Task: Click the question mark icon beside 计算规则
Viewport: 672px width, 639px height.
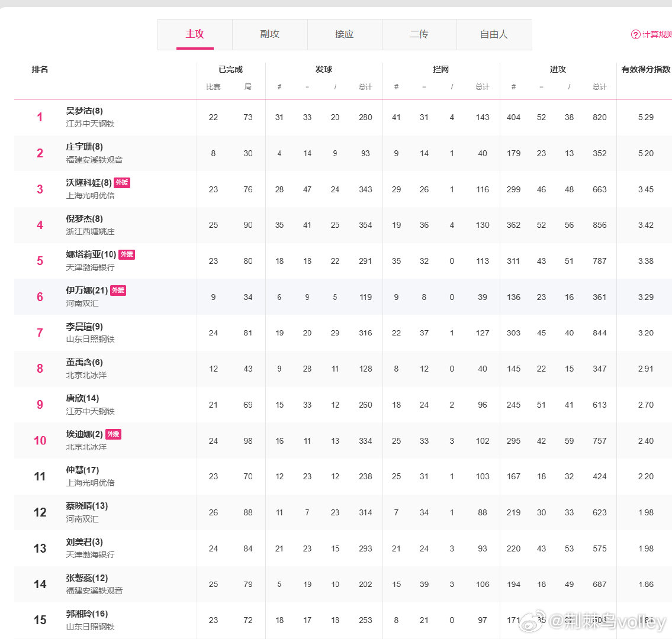Action: click(x=635, y=34)
